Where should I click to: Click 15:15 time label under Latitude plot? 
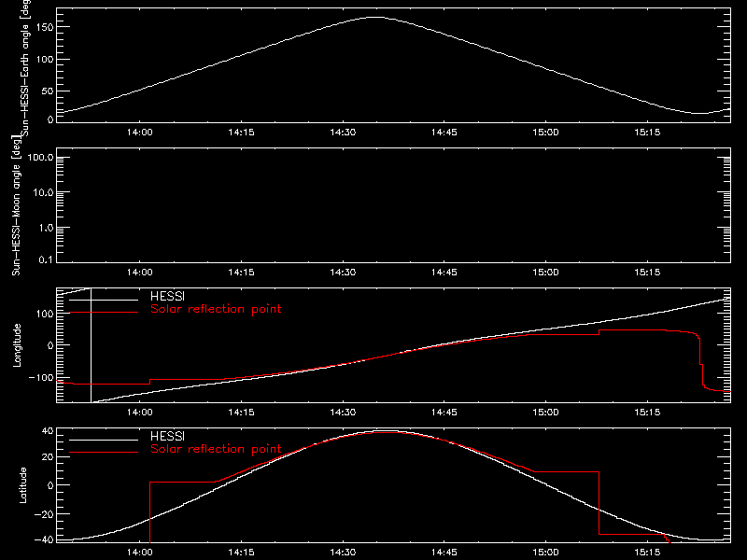coord(647,553)
